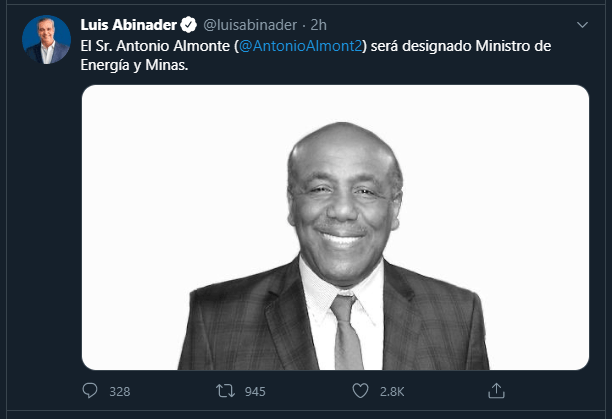This screenshot has height=419, width=612.
Task: Click "El Sr. Antonio Almonte" in the tweet
Action: click(155, 46)
